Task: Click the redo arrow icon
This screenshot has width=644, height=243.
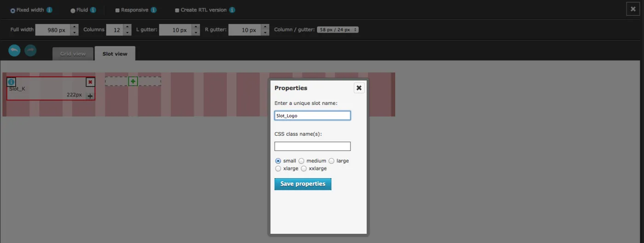Action: [30, 50]
